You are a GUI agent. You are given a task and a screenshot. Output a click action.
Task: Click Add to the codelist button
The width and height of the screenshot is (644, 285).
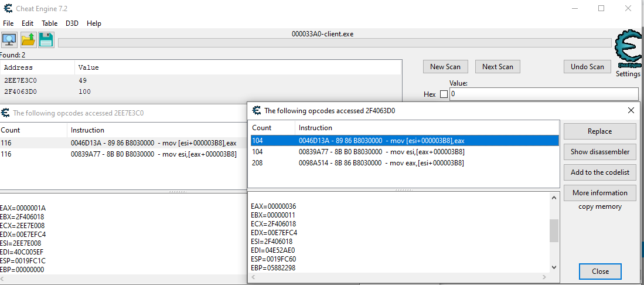[599, 172]
